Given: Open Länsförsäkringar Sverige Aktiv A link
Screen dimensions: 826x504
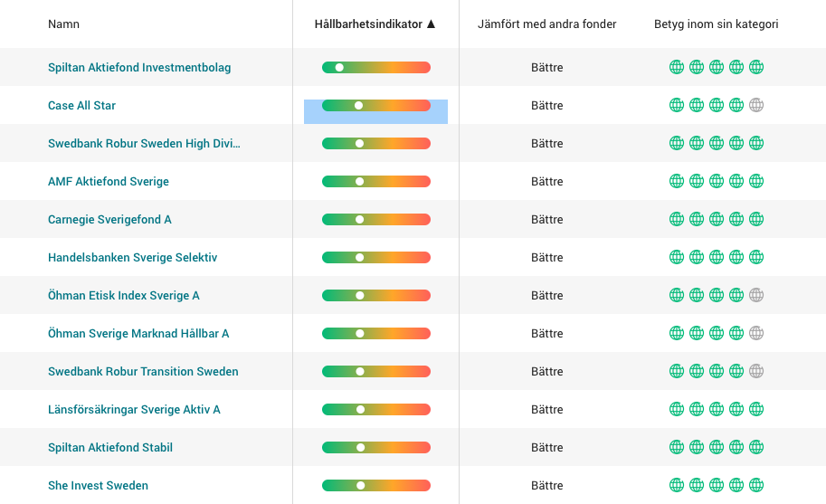Looking at the screenshot, I should 134,409.
